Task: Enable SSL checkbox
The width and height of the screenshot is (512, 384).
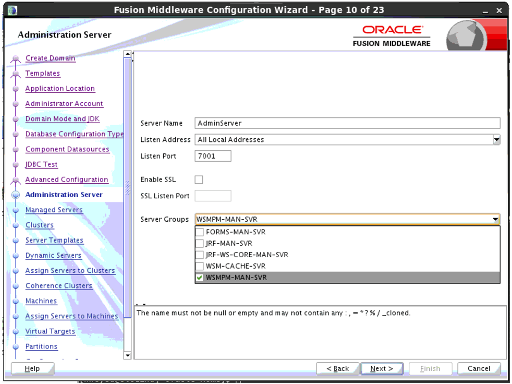Action: click(199, 179)
